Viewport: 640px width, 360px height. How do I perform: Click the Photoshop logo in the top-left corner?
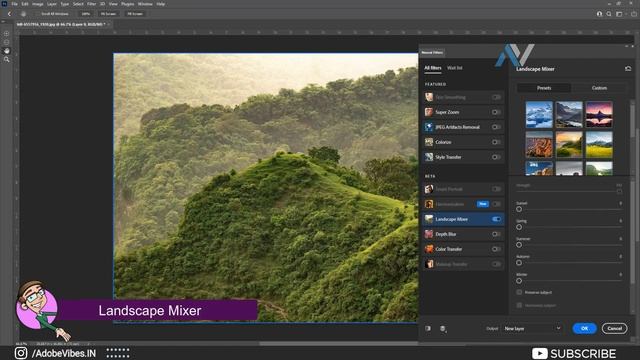coord(4,4)
